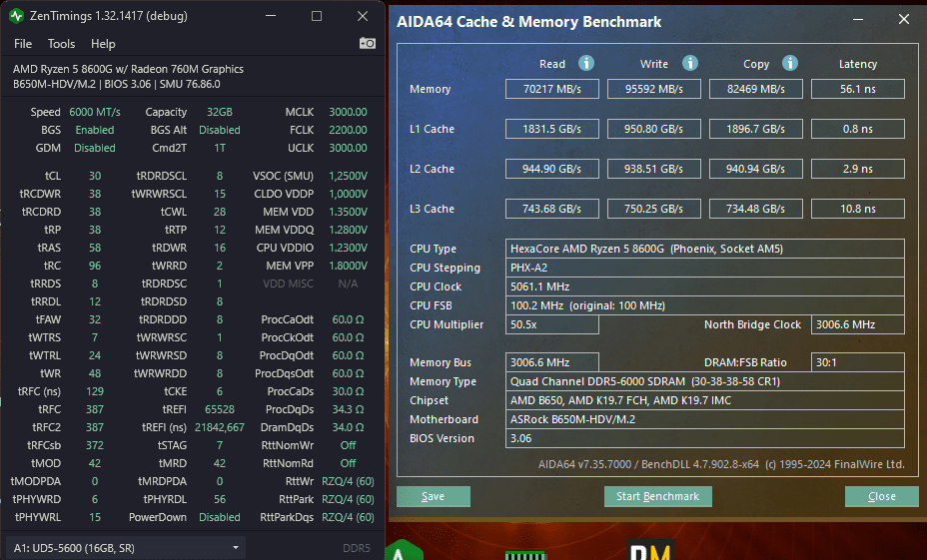
Task: Click the BIOS Version 3.06 field
Action: tap(704, 438)
